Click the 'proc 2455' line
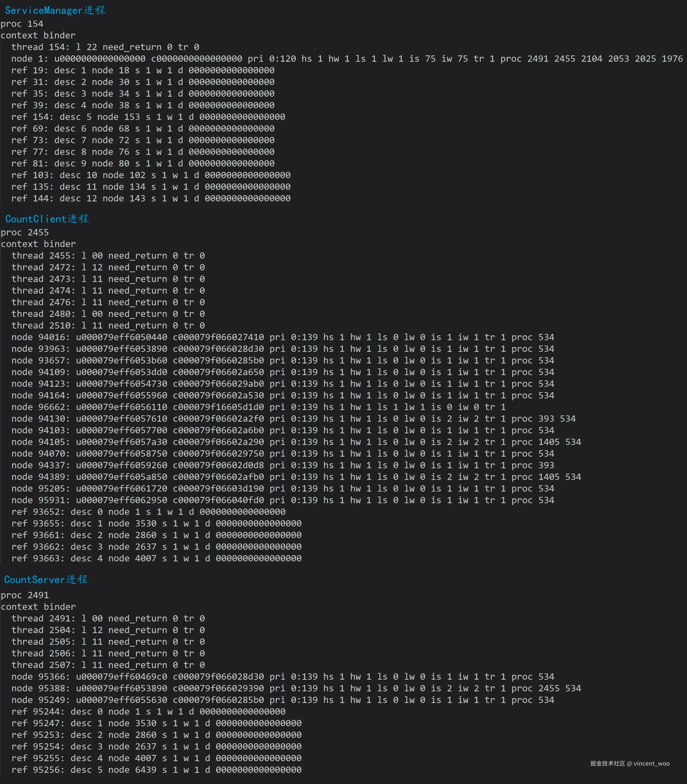687x784 pixels. pos(24,232)
